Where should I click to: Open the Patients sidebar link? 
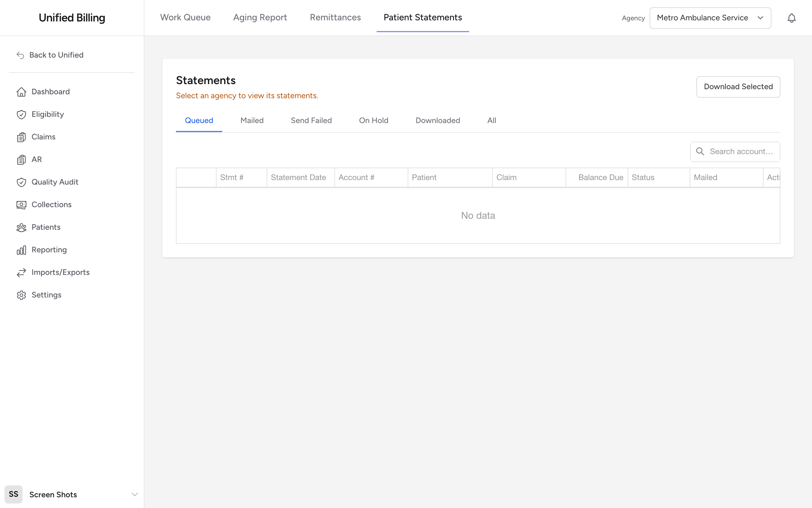(x=39, y=227)
